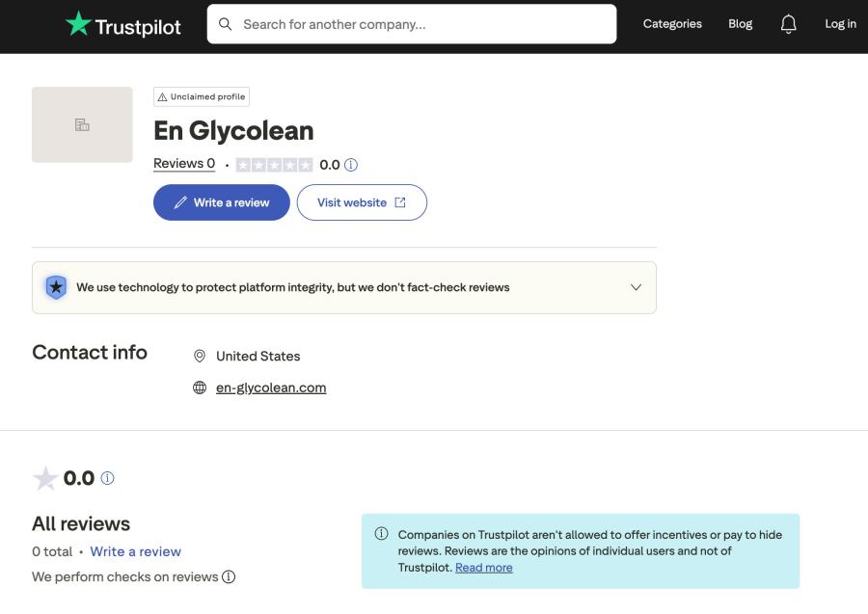The image size is (868, 614).
Task: Open the notifications bell
Action: (788, 24)
